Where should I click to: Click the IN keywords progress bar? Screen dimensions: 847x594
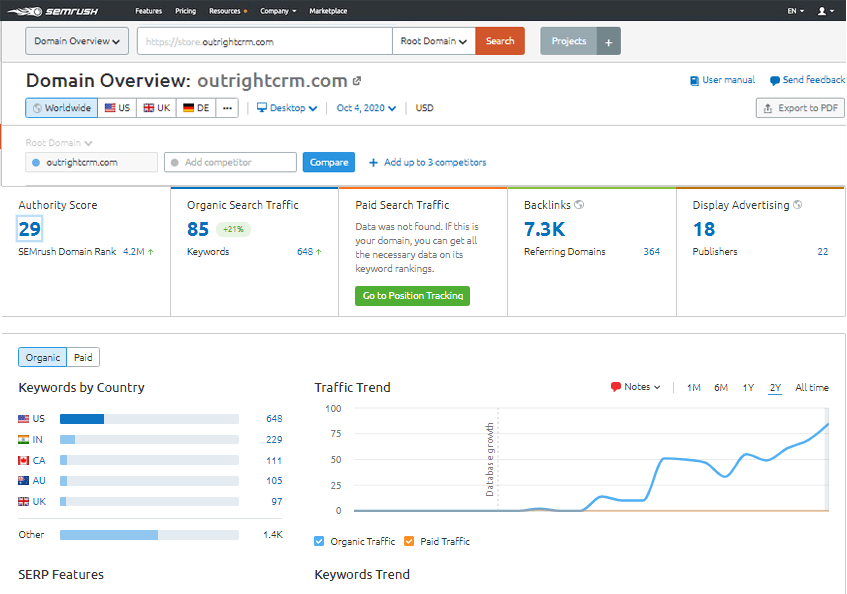click(x=149, y=440)
